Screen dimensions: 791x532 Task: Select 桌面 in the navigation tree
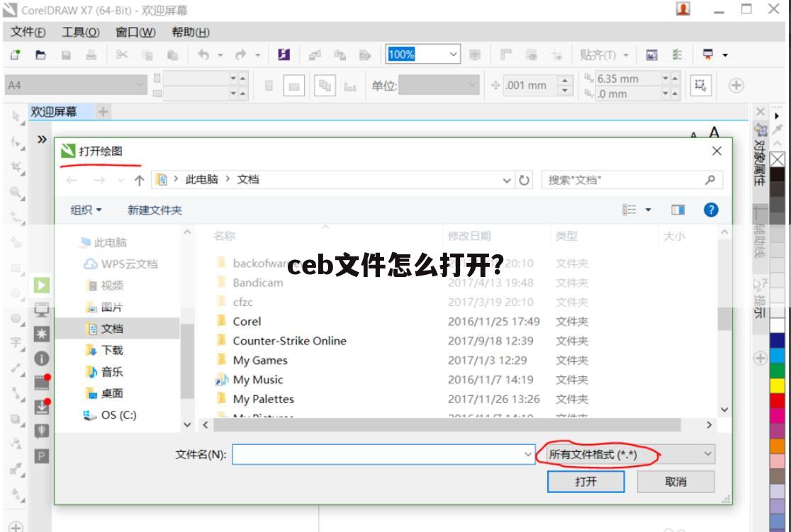click(112, 393)
